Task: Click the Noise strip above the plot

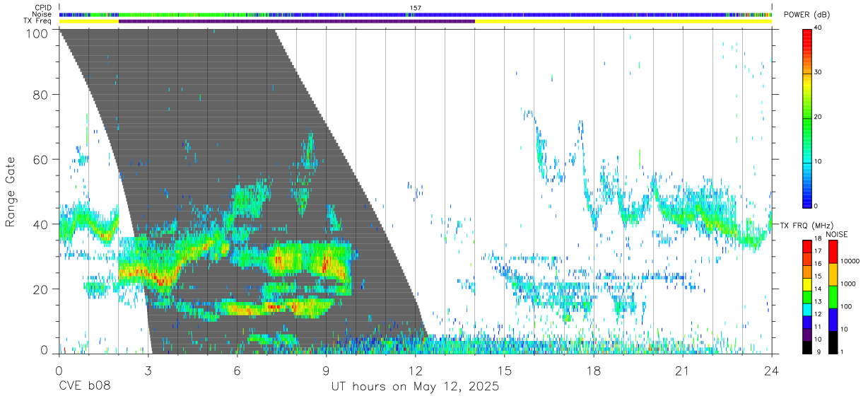Action: pos(416,14)
